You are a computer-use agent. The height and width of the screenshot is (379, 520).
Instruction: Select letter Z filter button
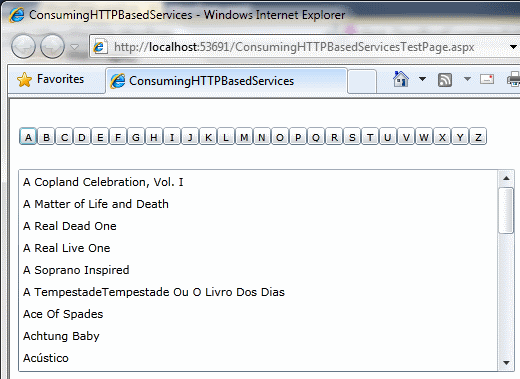[478, 137]
